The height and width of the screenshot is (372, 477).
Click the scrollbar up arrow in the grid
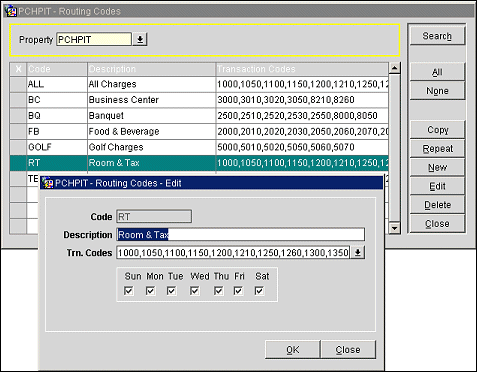[394, 68]
